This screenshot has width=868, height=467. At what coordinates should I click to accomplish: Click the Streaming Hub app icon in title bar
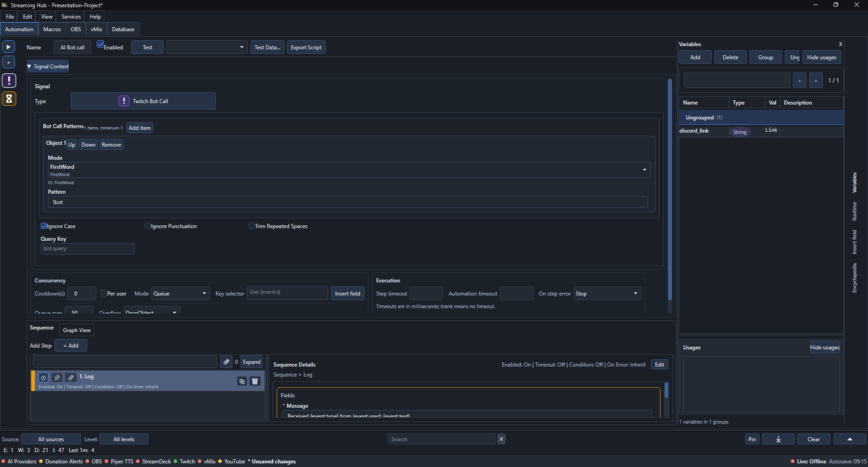coord(5,5)
